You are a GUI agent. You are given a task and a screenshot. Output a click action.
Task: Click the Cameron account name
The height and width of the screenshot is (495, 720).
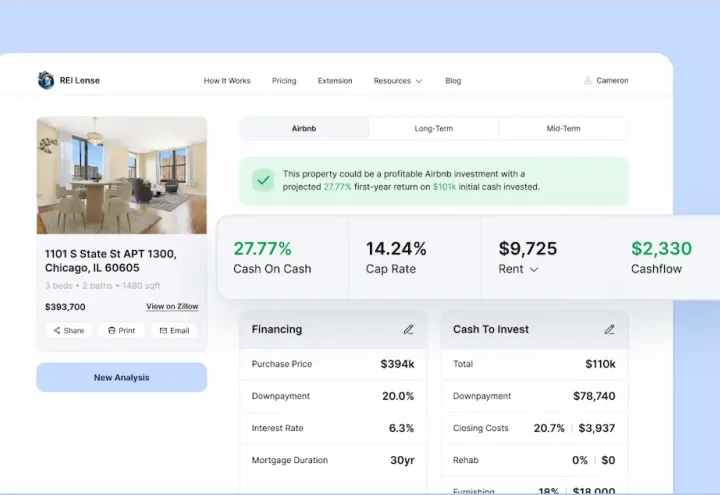pyautogui.click(x=612, y=80)
